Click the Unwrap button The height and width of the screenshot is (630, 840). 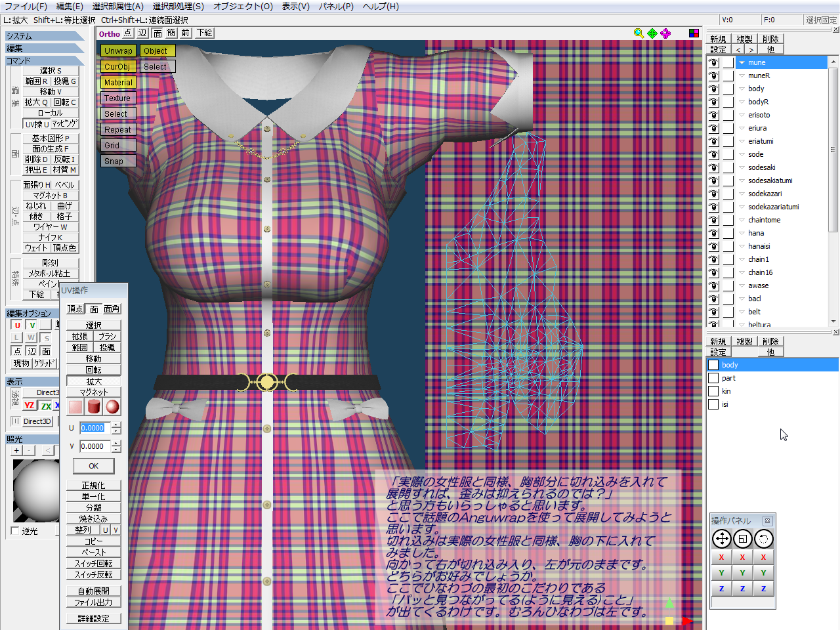118,51
